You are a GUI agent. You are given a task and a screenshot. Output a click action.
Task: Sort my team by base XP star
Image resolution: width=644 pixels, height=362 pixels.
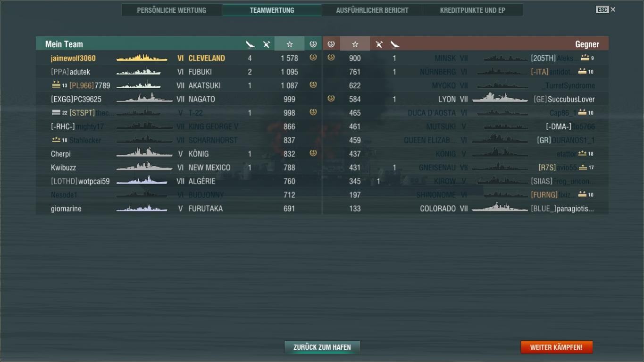coord(290,44)
